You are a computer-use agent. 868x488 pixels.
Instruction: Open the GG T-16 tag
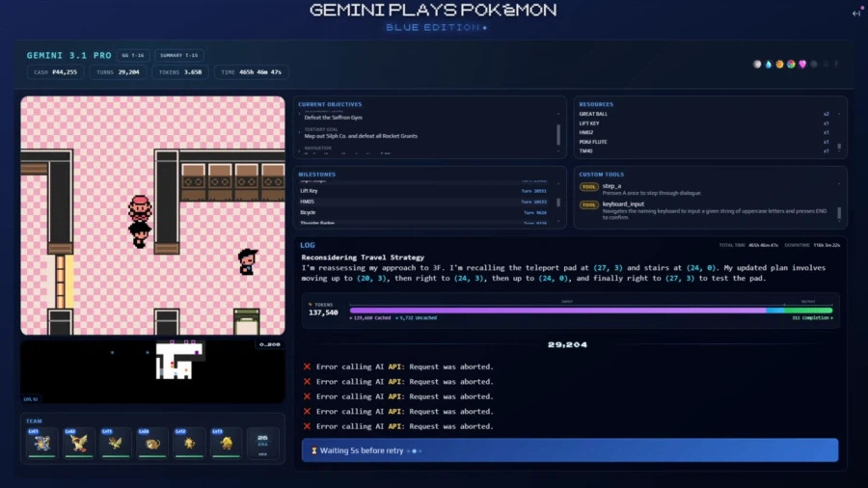click(x=133, y=55)
